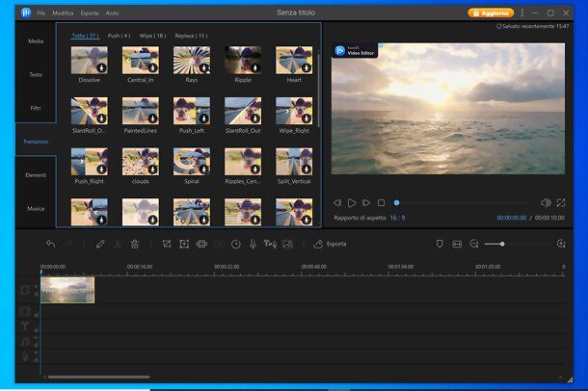This screenshot has width=588, height=391.
Task: Zoom out the timeline with the minus magnifier
Action: 474,245
